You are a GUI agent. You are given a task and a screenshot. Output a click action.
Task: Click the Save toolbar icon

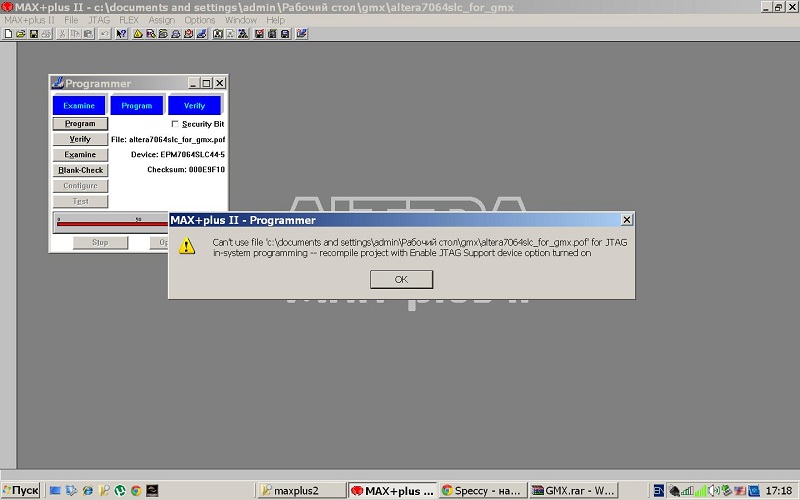point(33,33)
